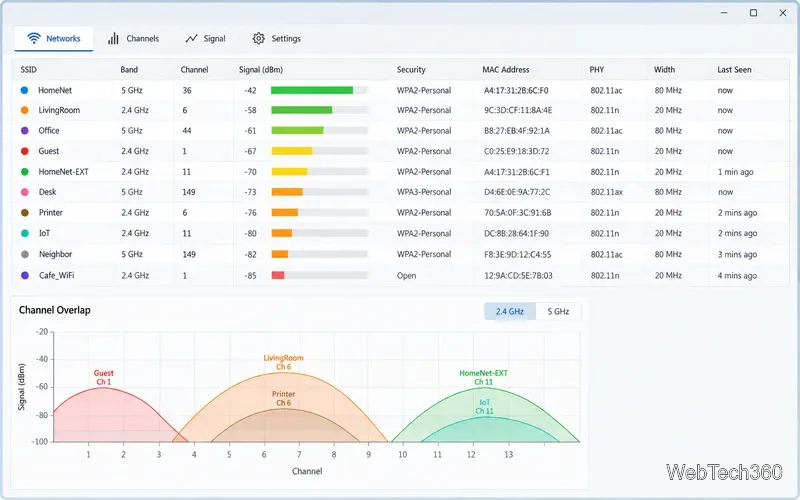The height and width of the screenshot is (500, 800).
Task: Sort by the Last Seen column header
Action: 734,69
